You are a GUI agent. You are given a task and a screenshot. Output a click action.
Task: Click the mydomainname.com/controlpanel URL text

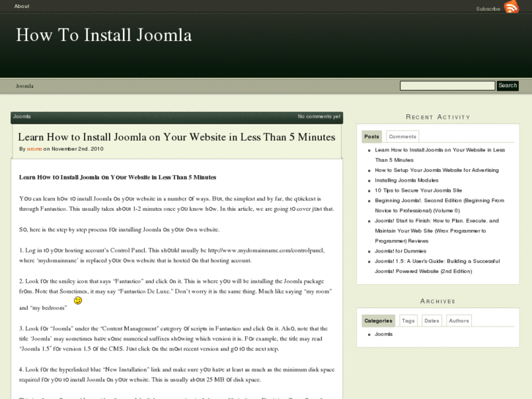pos(266,250)
